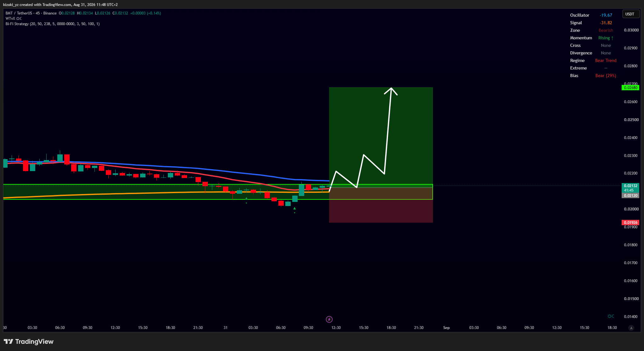
Task: Click the 31 date label on time axis
Action: coord(225,328)
